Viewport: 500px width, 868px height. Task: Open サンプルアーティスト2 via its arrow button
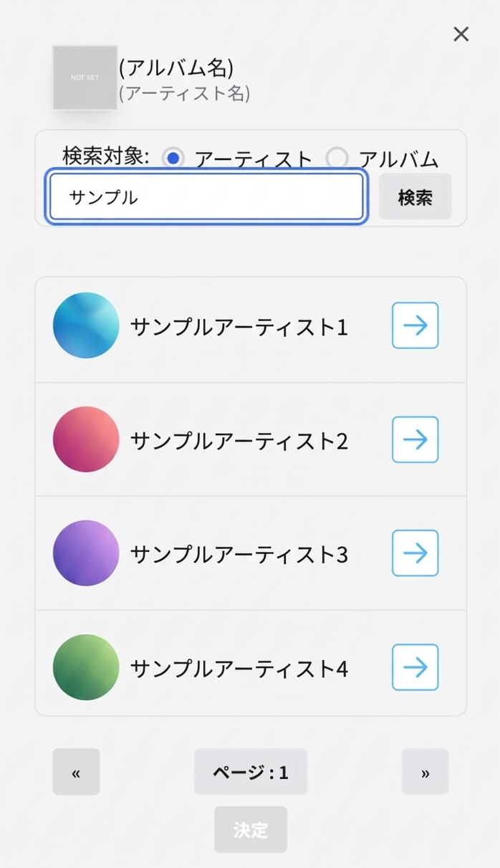tap(415, 439)
